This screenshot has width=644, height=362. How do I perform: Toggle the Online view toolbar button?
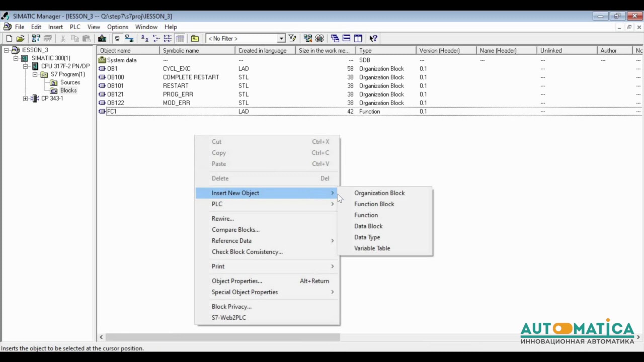pyautogui.click(x=117, y=38)
